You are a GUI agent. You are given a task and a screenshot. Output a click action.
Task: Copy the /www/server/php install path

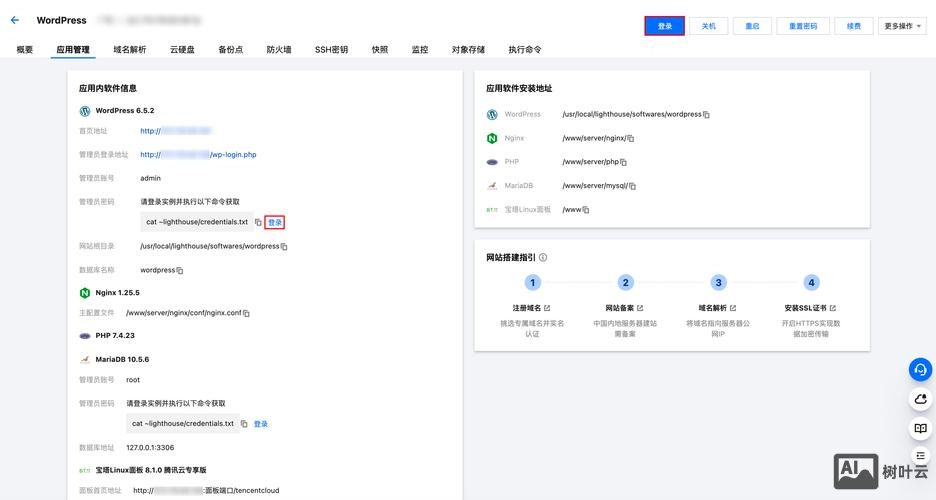[623, 162]
